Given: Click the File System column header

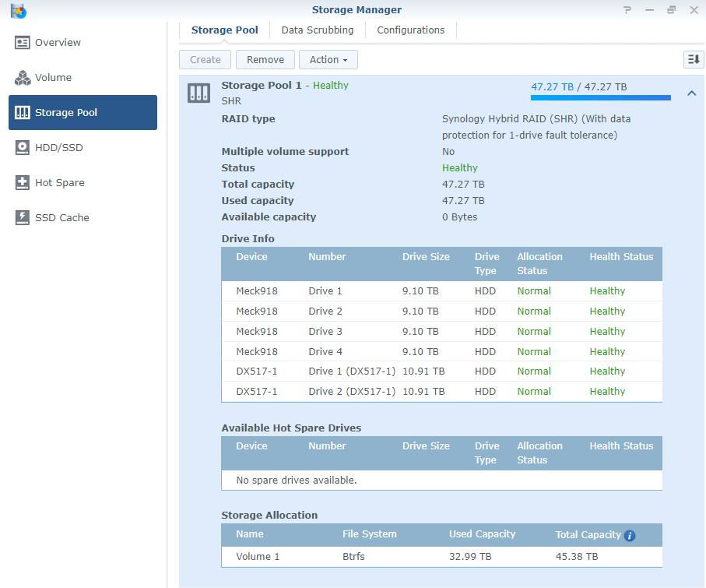Looking at the screenshot, I should [370, 534].
